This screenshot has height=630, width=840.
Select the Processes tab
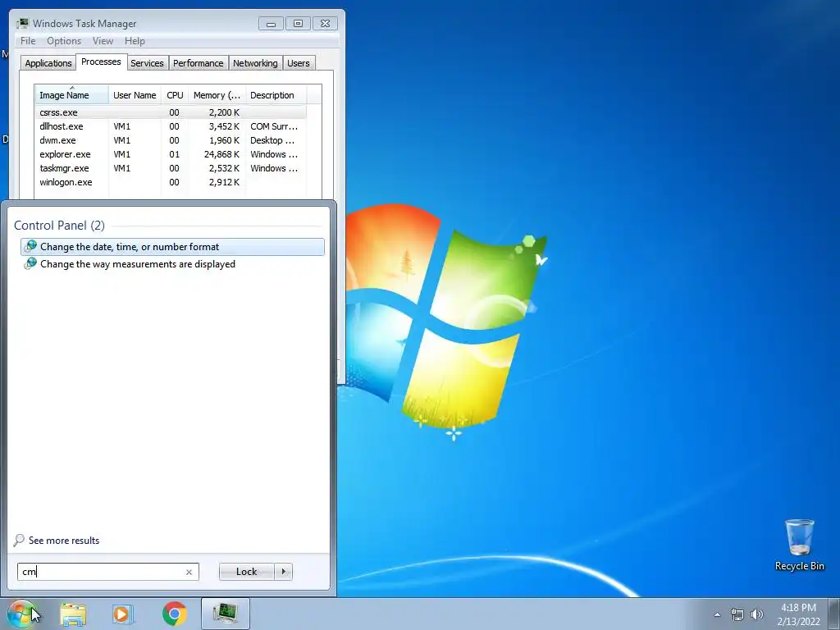coord(101,62)
